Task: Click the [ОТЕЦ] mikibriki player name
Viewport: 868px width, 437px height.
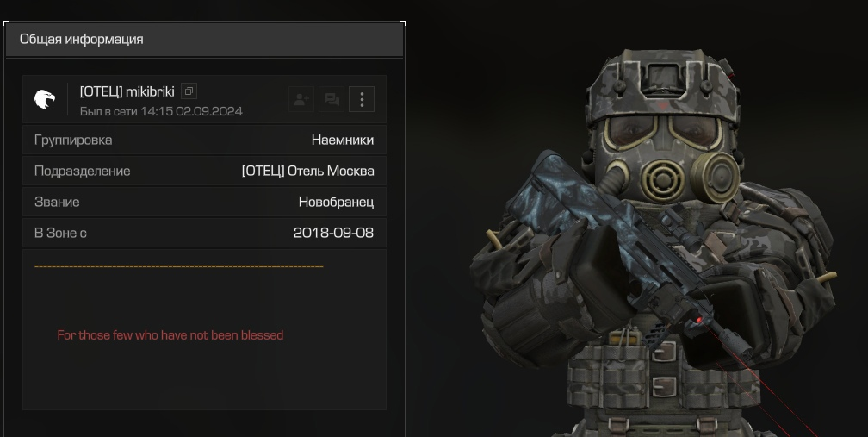Action: pos(127,91)
